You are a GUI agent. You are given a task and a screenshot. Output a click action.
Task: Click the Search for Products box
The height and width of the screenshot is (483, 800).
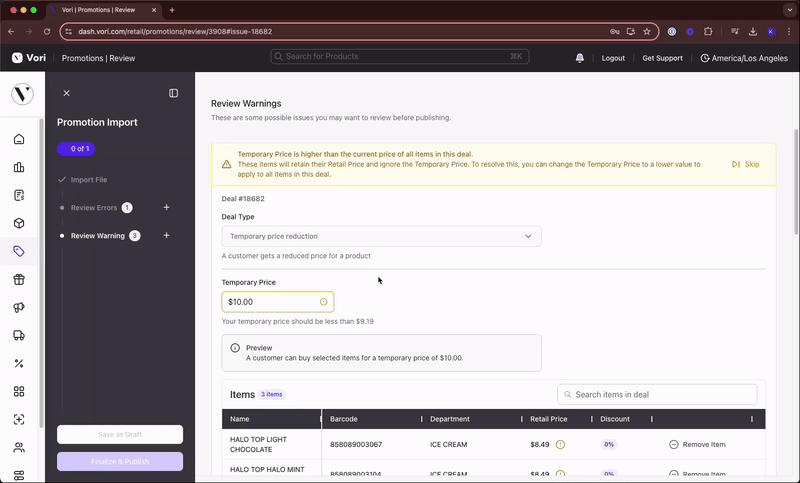coord(399,56)
